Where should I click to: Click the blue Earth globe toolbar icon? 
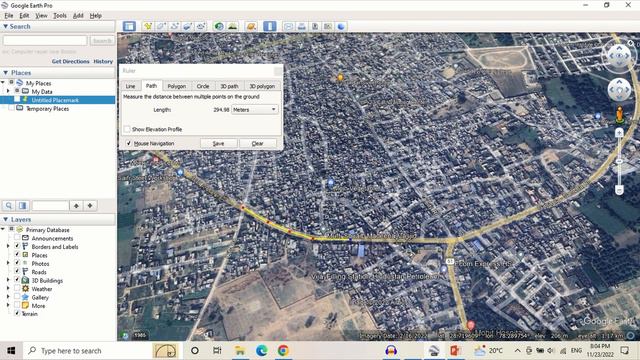pyautogui.click(x=341, y=27)
